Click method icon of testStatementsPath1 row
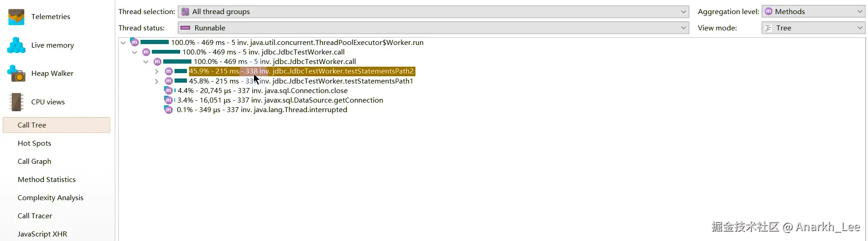The height and width of the screenshot is (241, 868). tap(169, 81)
